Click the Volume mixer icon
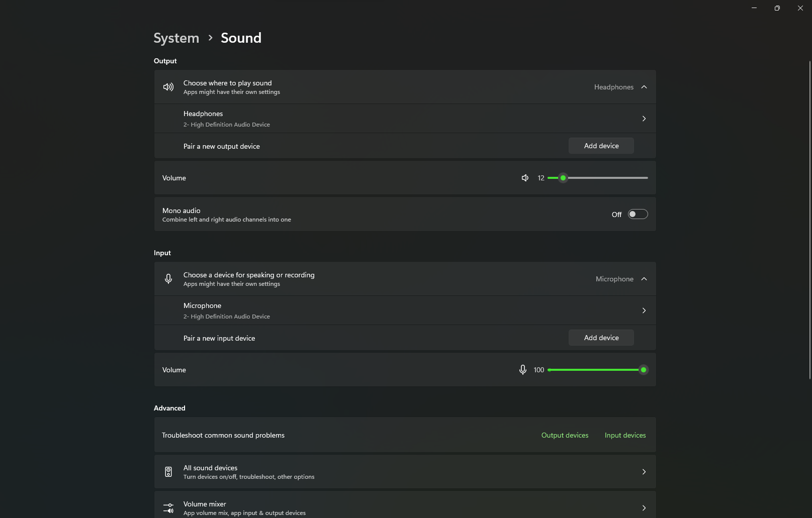 tap(168, 508)
